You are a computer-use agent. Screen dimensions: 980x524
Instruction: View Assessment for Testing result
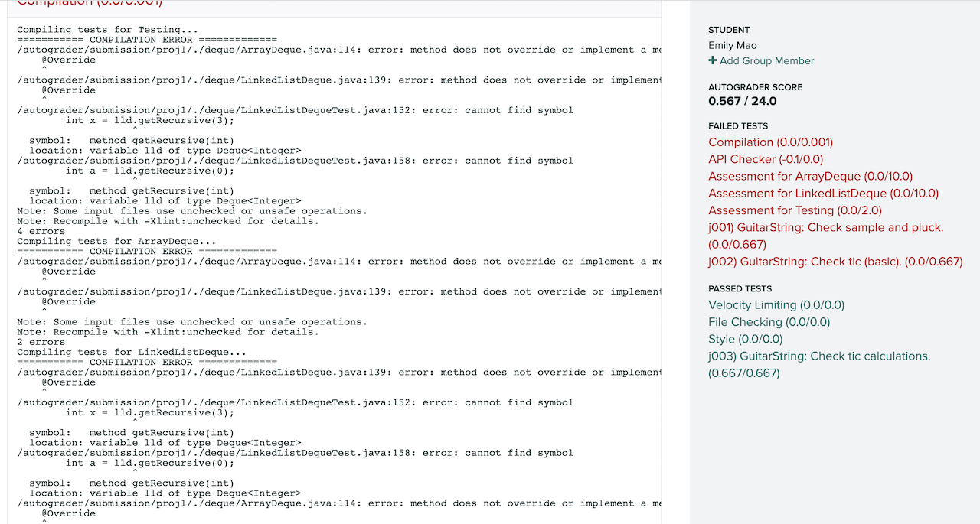coord(795,210)
